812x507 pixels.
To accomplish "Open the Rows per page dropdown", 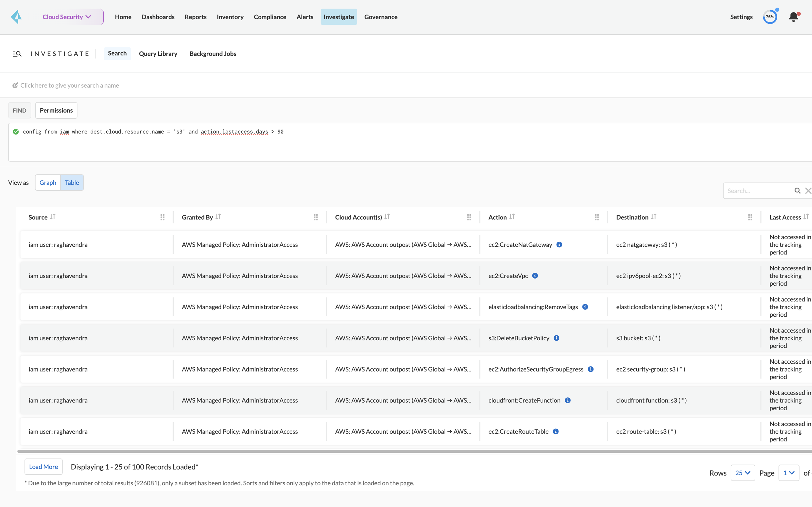I will click(x=743, y=473).
